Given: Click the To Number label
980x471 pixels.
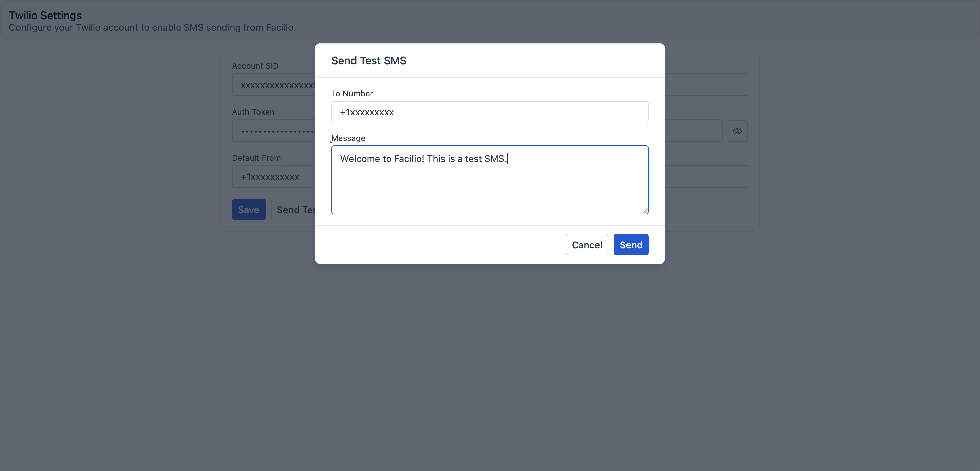Looking at the screenshot, I should coord(352,94).
